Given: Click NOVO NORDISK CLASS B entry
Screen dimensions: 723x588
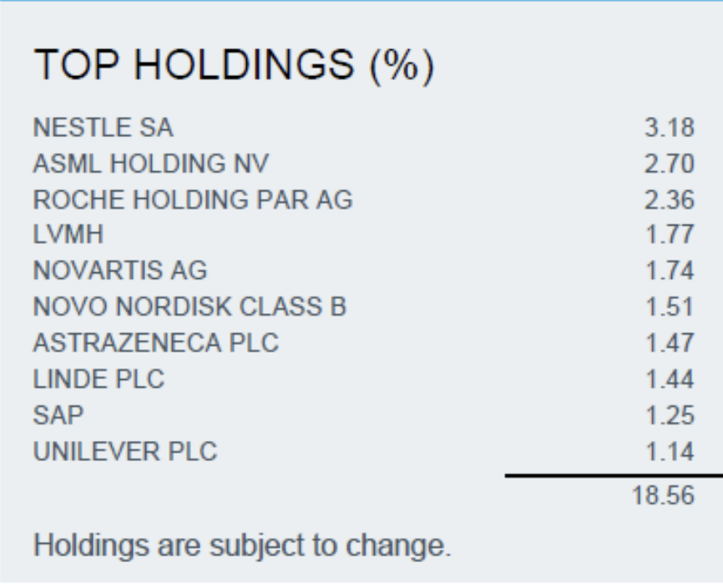Looking at the screenshot, I should click(x=190, y=307).
